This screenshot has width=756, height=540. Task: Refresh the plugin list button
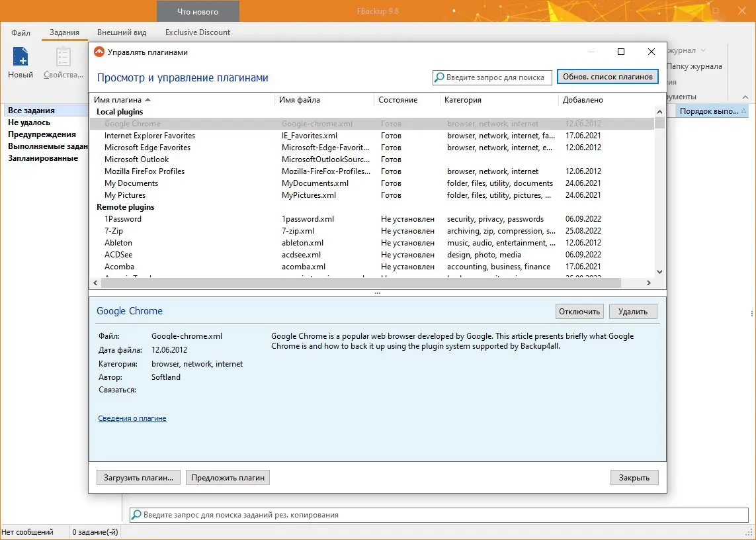pos(607,77)
